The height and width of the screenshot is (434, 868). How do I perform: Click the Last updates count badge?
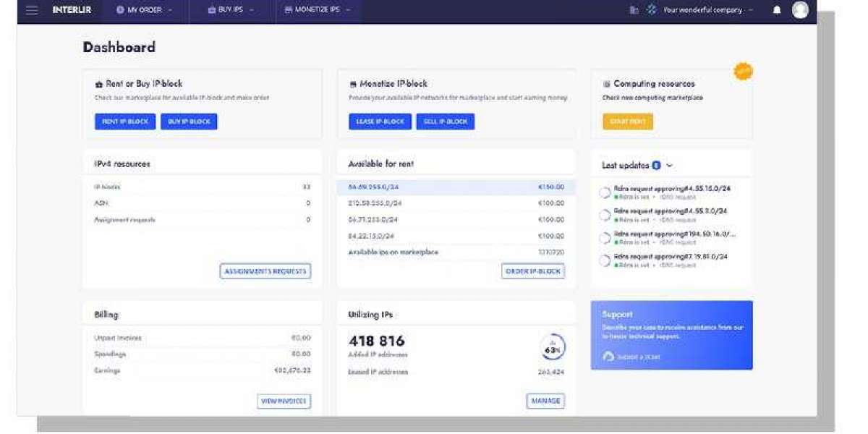[x=656, y=166]
